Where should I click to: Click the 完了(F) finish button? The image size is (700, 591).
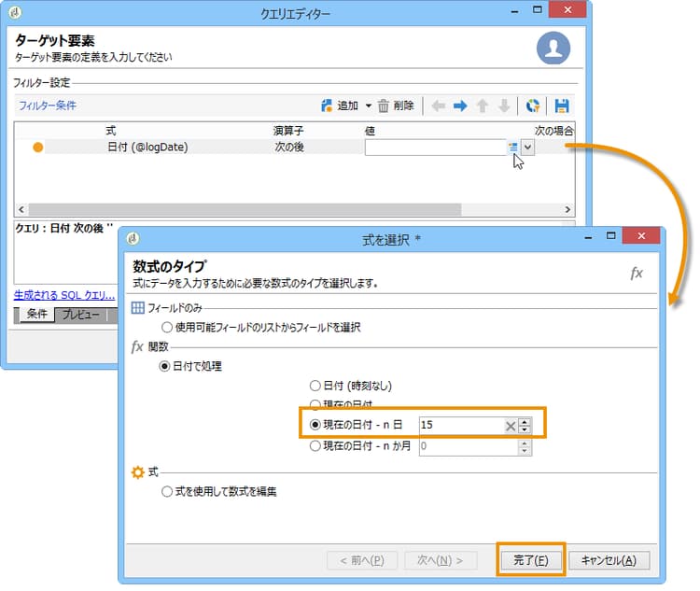coord(530,560)
